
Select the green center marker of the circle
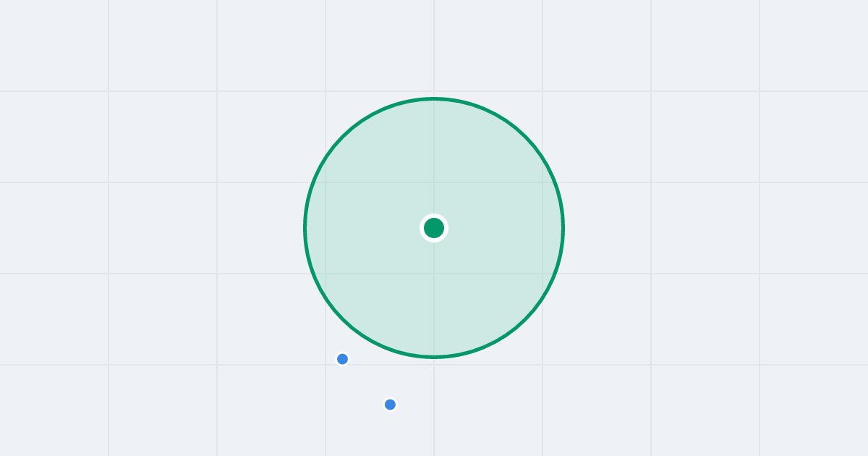pyautogui.click(x=434, y=228)
